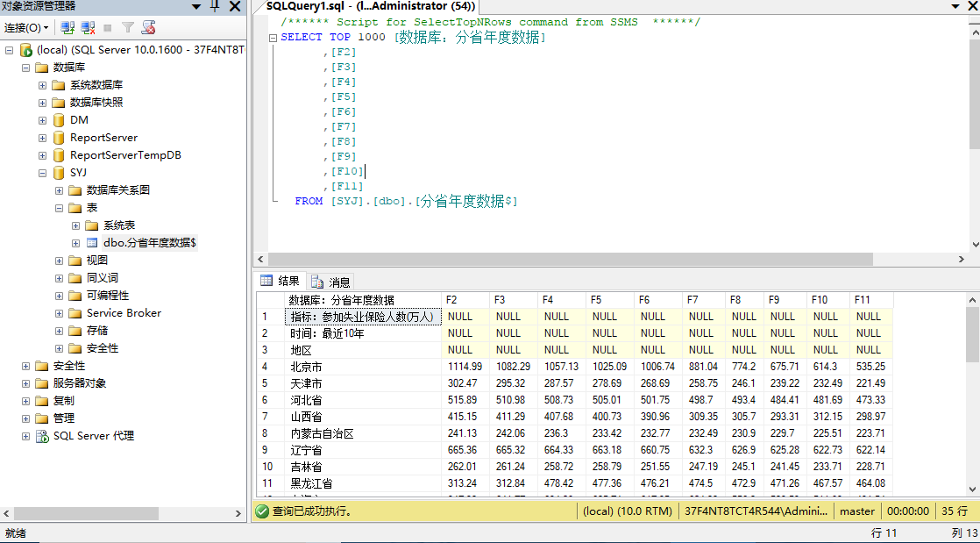Click the dbo.分省年度数据$ table icon
This screenshot has height=543, width=980.
92,243
